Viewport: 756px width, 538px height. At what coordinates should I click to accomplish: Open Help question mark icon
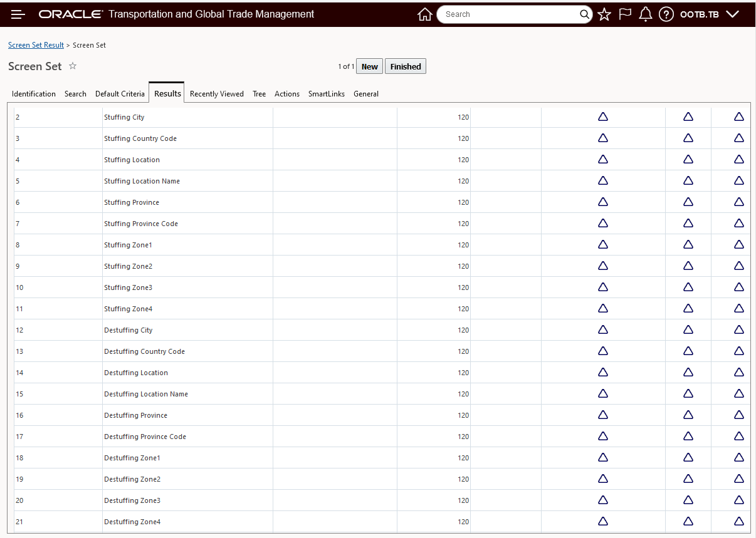click(x=666, y=14)
